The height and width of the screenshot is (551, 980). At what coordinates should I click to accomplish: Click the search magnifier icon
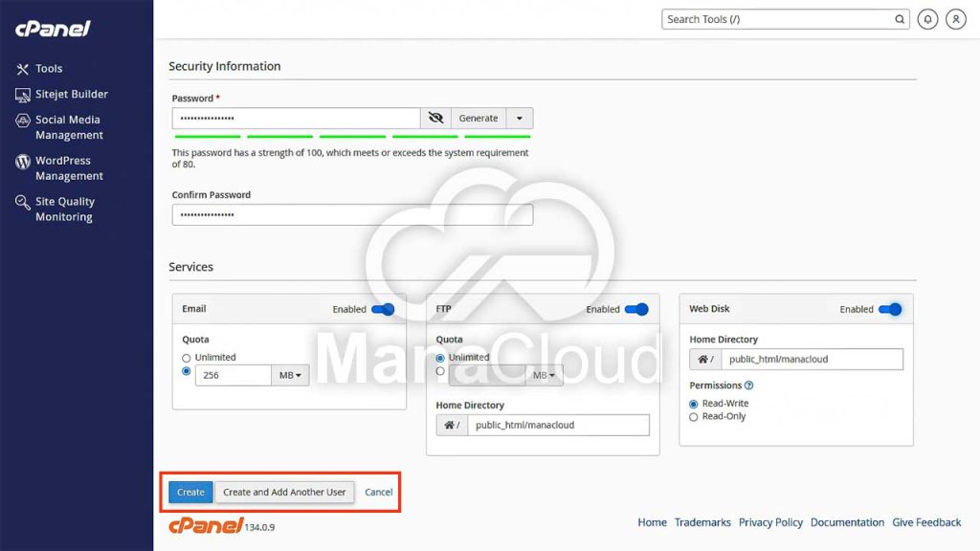(x=900, y=19)
